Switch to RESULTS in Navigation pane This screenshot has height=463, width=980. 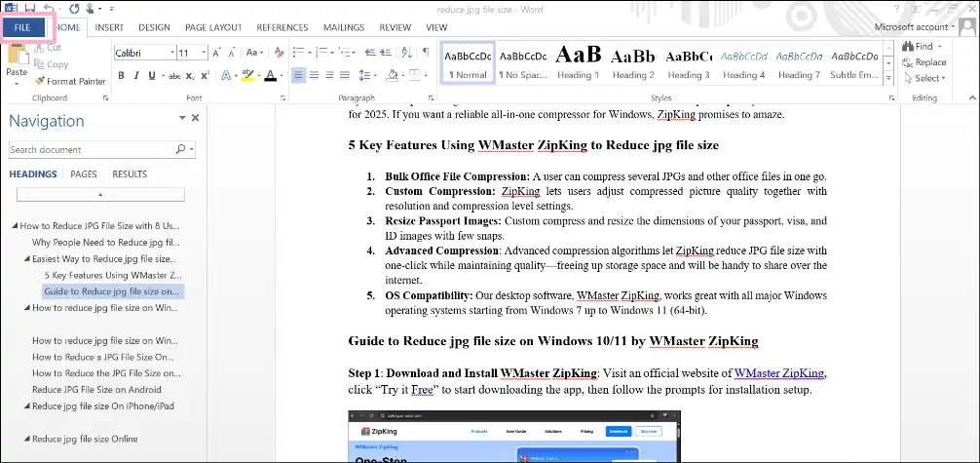coord(130,174)
